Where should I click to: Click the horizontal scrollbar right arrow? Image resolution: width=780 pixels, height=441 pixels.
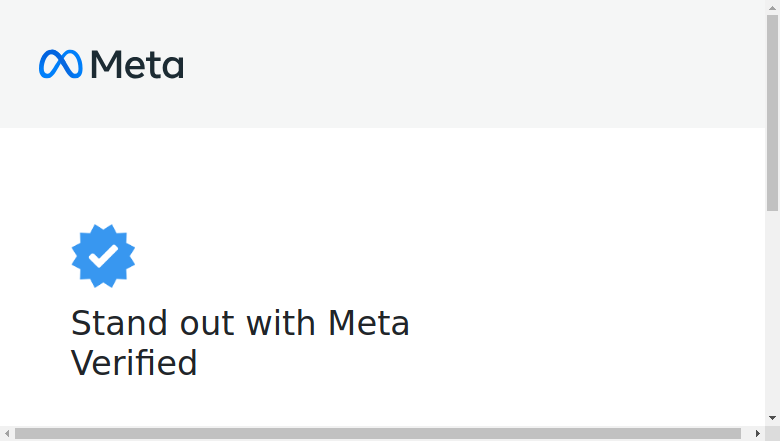758,434
